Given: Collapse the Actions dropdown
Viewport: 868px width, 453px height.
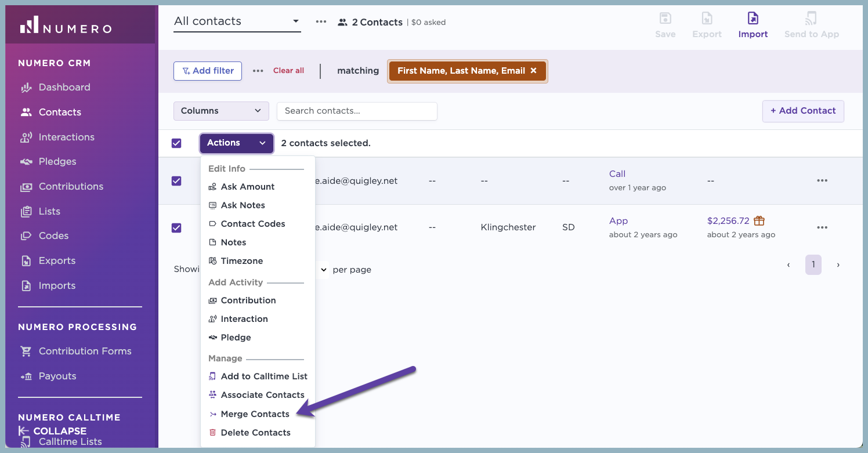Looking at the screenshot, I should click(237, 143).
